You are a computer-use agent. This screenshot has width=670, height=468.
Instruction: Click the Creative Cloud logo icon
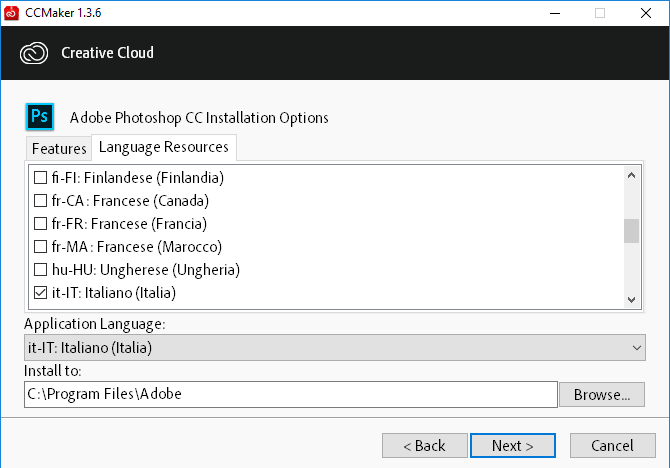click(x=34, y=53)
